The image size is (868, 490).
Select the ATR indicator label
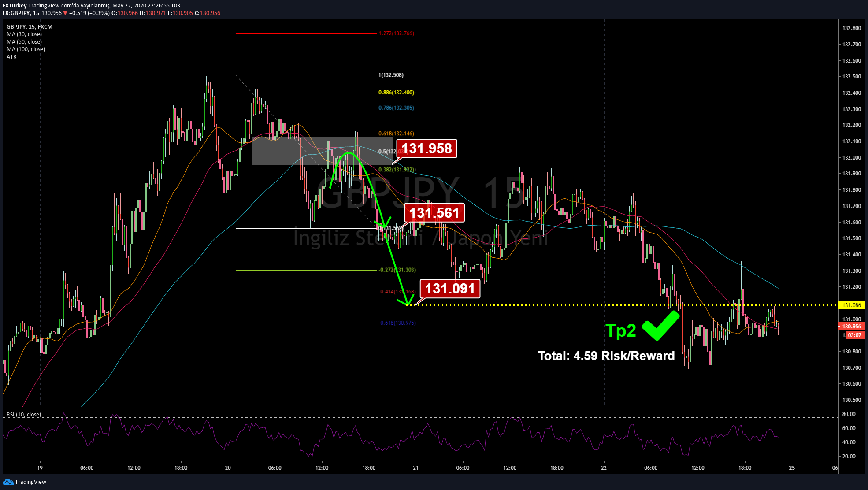[x=11, y=57]
